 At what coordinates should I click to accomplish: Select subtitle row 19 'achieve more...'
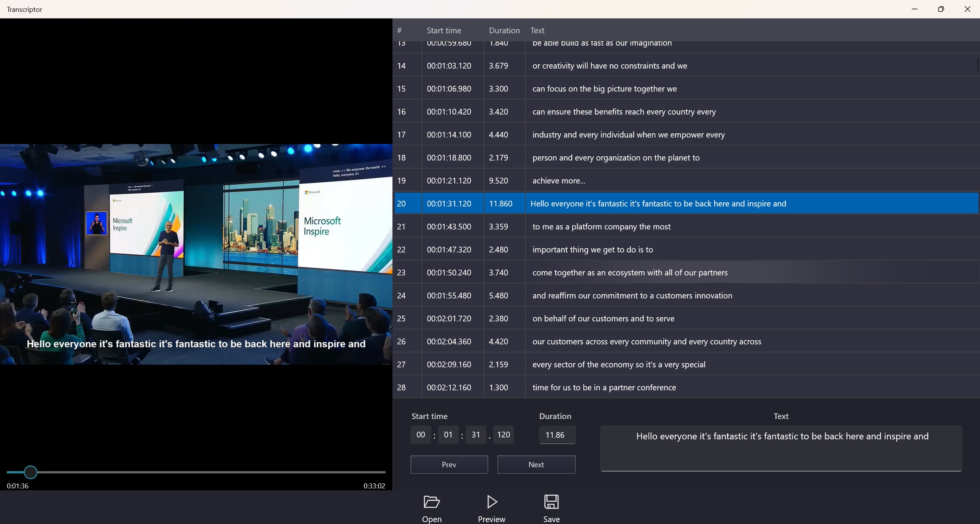pos(559,181)
